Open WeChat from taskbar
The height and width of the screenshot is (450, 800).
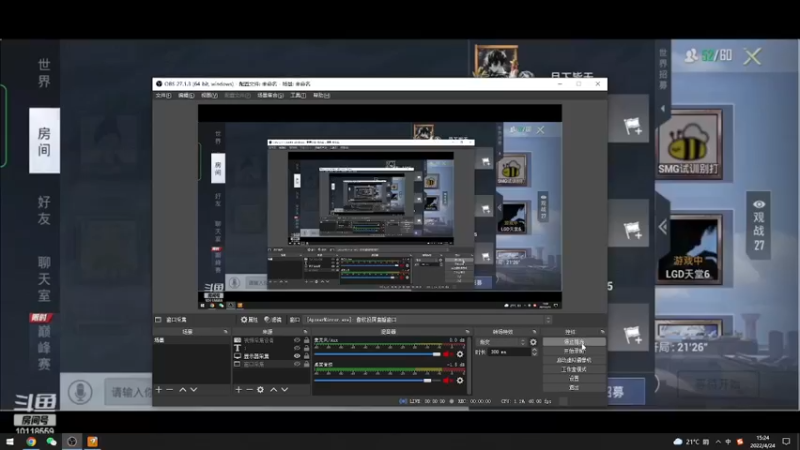coord(52,441)
